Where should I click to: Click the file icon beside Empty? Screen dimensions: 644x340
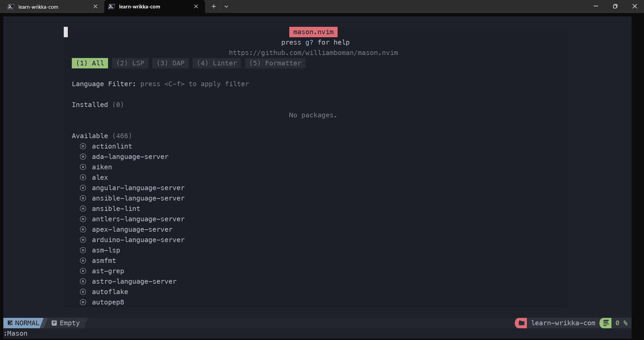[x=54, y=323]
